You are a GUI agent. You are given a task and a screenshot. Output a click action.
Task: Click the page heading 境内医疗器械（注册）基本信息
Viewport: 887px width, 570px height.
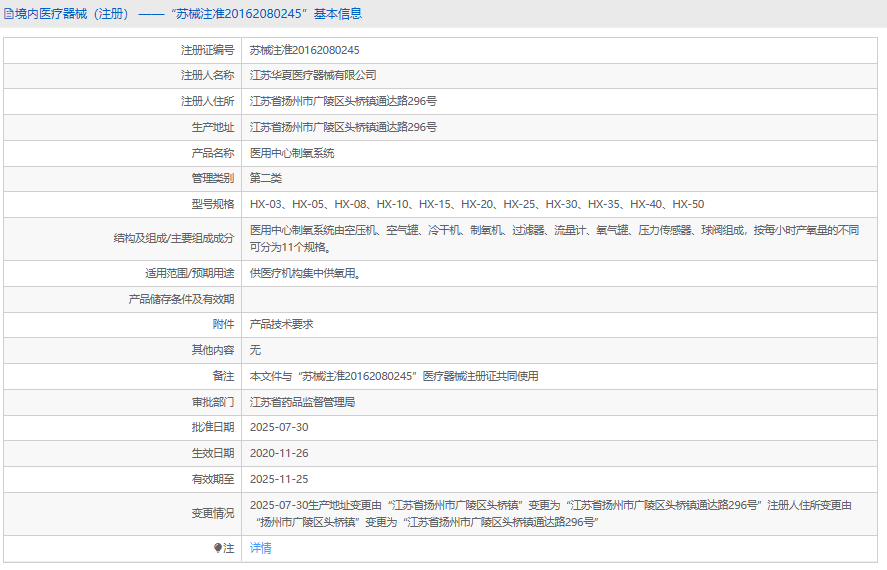183,14
